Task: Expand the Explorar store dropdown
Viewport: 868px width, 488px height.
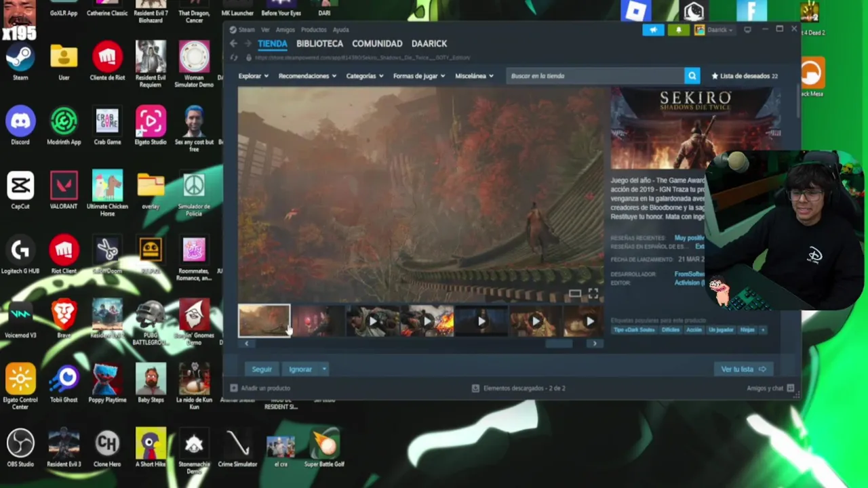Action: 254,76
